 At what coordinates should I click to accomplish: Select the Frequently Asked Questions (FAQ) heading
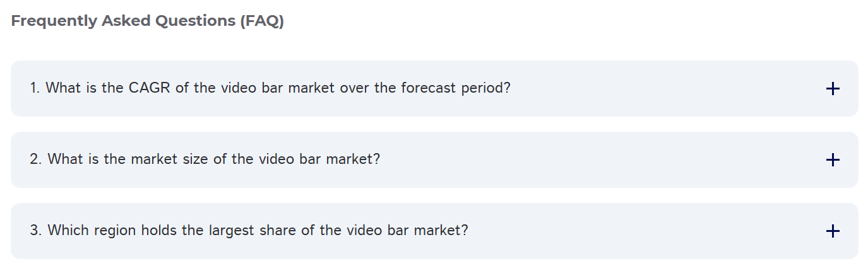click(148, 21)
